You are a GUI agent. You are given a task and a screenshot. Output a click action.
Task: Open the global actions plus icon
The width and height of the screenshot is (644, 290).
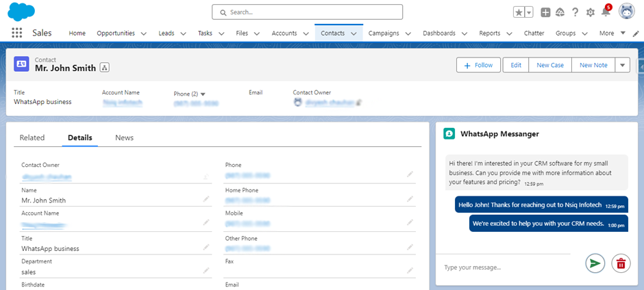click(x=545, y=12)
